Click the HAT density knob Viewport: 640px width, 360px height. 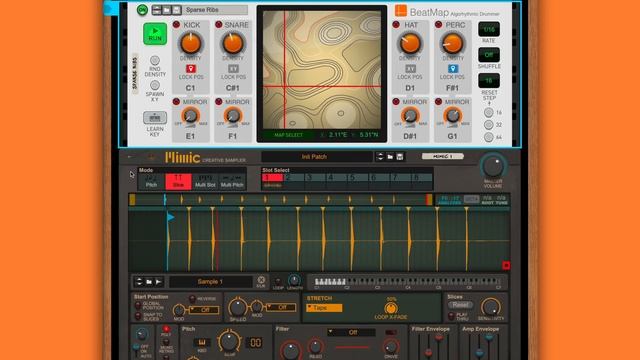tap(410, 43)
